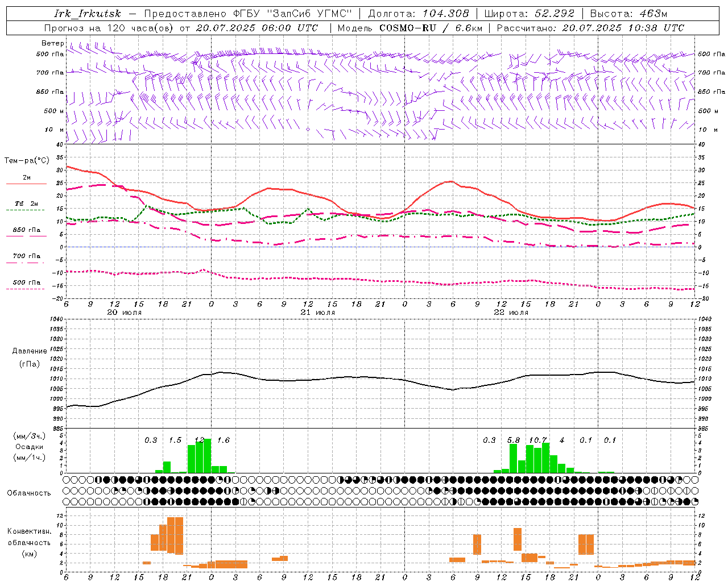Click the 10.7 precipitation total value
The height and width of the screenshot is (582, 728).
pyautogui.click(x=537, y=440)
